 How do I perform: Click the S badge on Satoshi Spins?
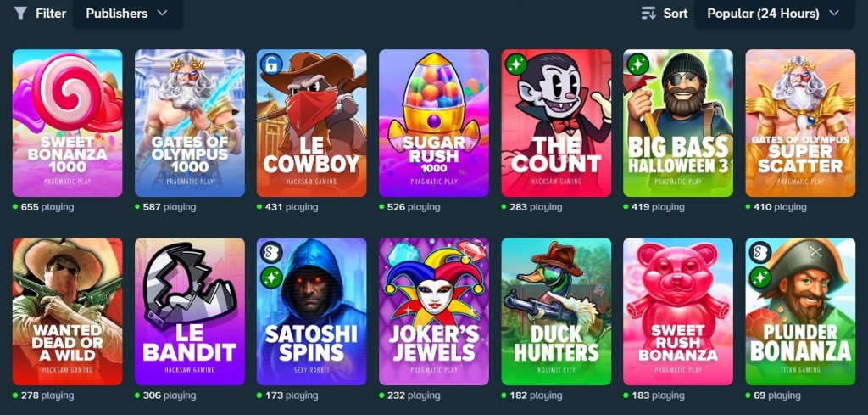point(271,253)
